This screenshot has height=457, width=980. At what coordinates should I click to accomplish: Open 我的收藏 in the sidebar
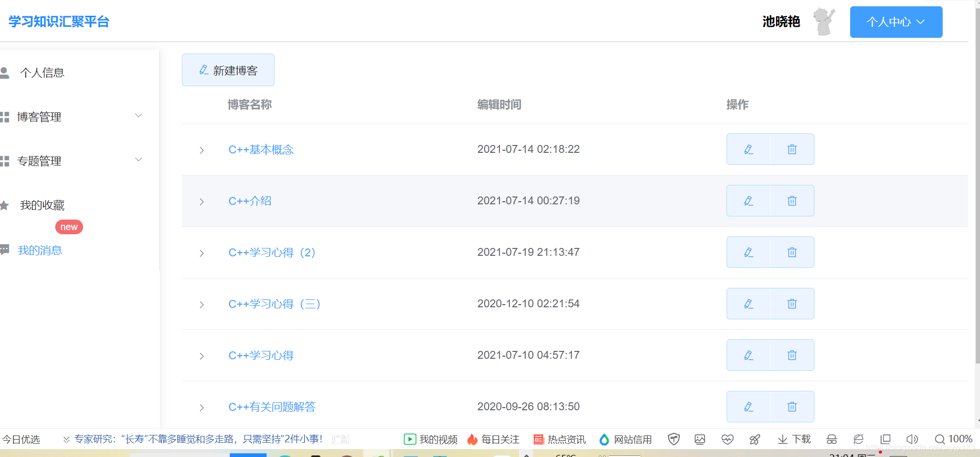coord(42,205)
